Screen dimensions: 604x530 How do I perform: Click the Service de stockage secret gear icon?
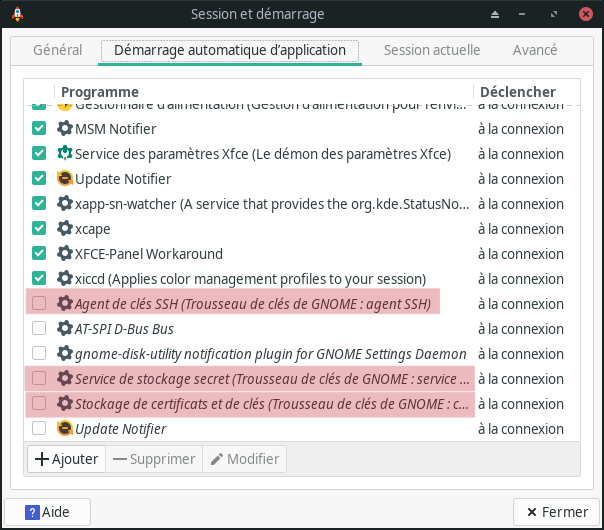(x=64, y=379)
